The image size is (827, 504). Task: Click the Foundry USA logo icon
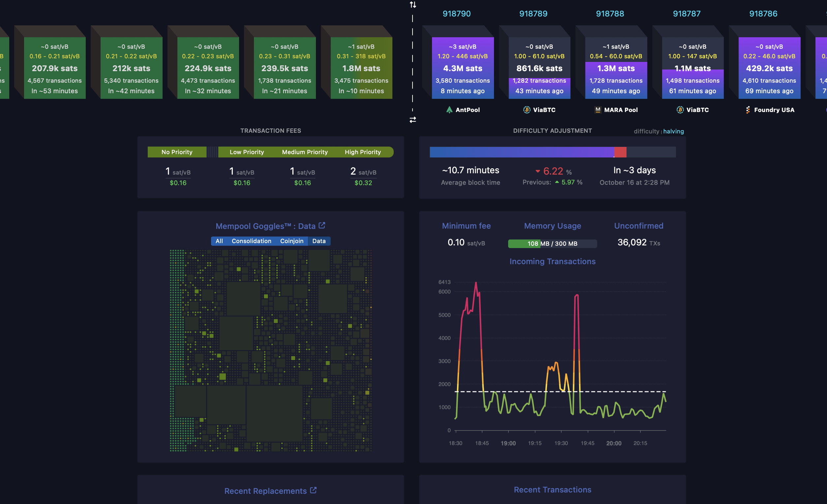coord(748,110)
